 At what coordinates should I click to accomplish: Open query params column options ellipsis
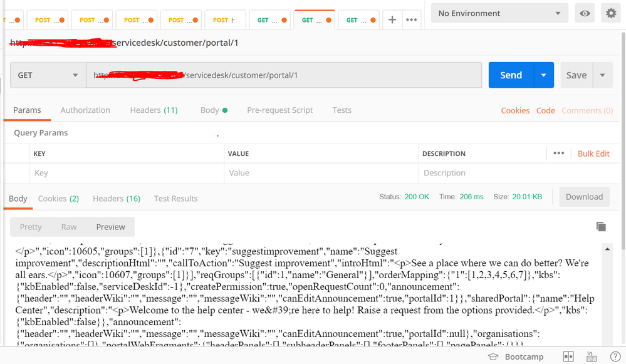click(558, 153)
